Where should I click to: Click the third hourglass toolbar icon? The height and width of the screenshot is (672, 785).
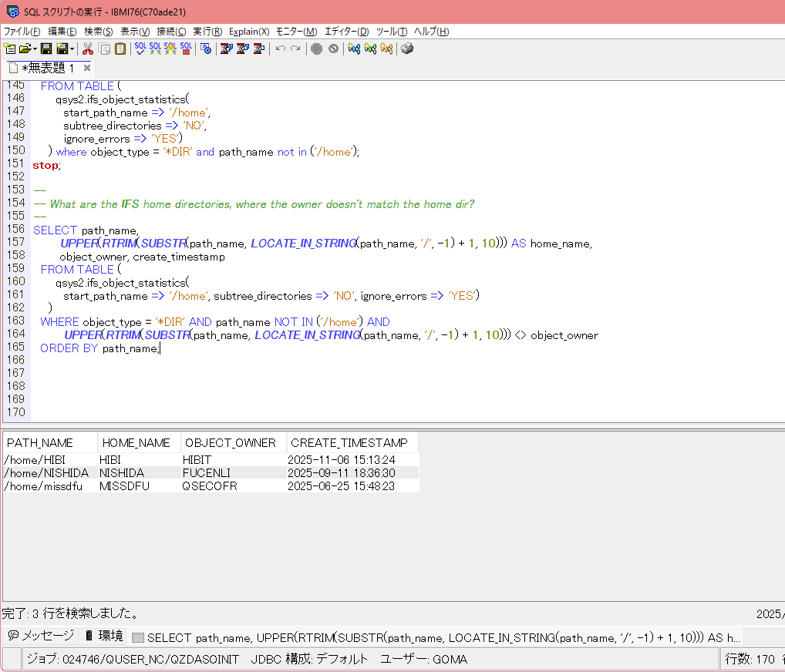(x=259, y=49)
